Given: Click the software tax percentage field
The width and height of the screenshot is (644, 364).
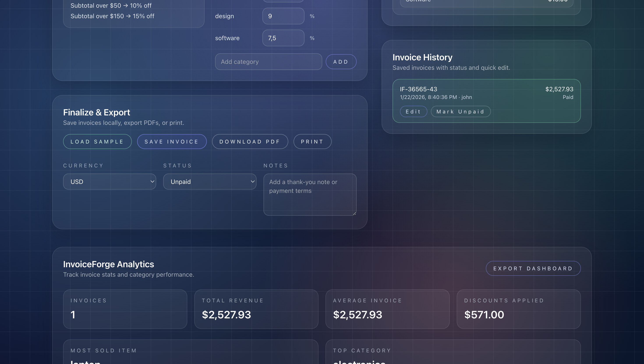Looking at the screenshot, I should [283, 38].
